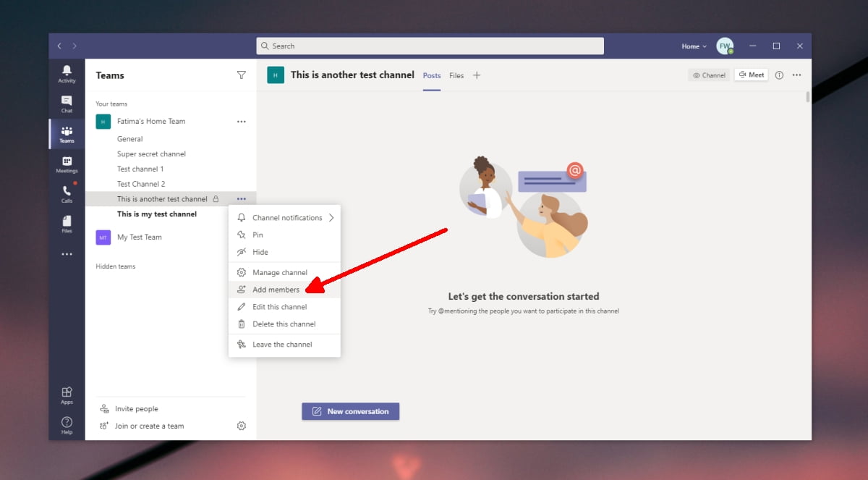
Task: Choose Hide from the context menu
Action: (x=284, y=252)
